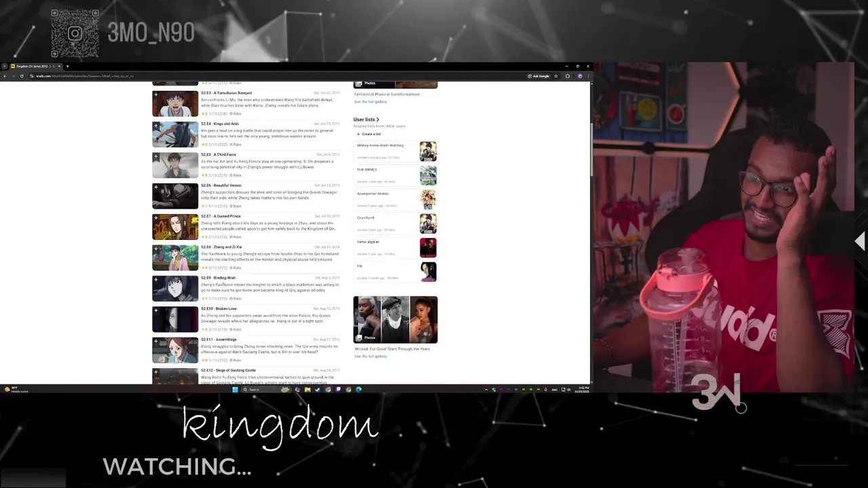Add S2.E3 A Tumultuous Banquet to watchlist
The height and width of the screenshot is (488, 868).
pyautogui.click(x=155, y=95)
